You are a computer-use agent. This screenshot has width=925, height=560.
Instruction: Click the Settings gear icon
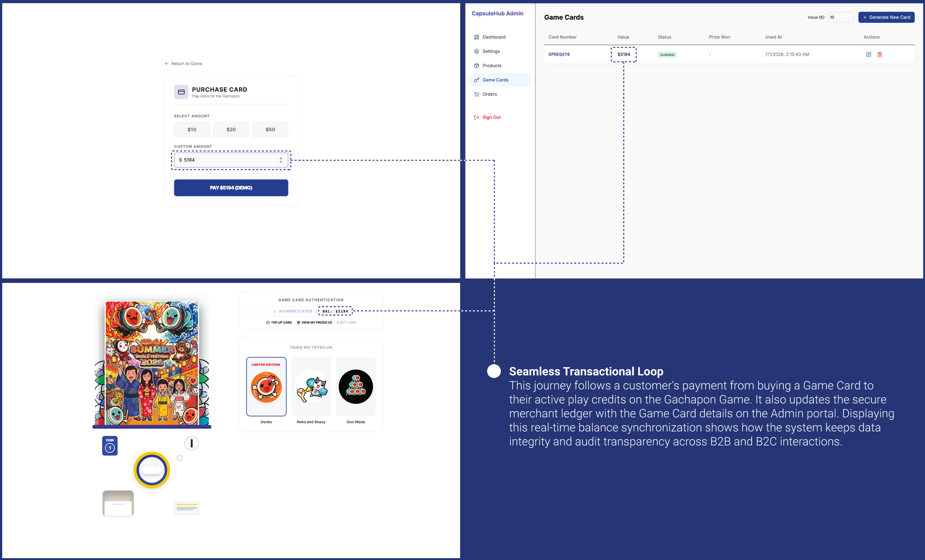(x=477, y=51)
